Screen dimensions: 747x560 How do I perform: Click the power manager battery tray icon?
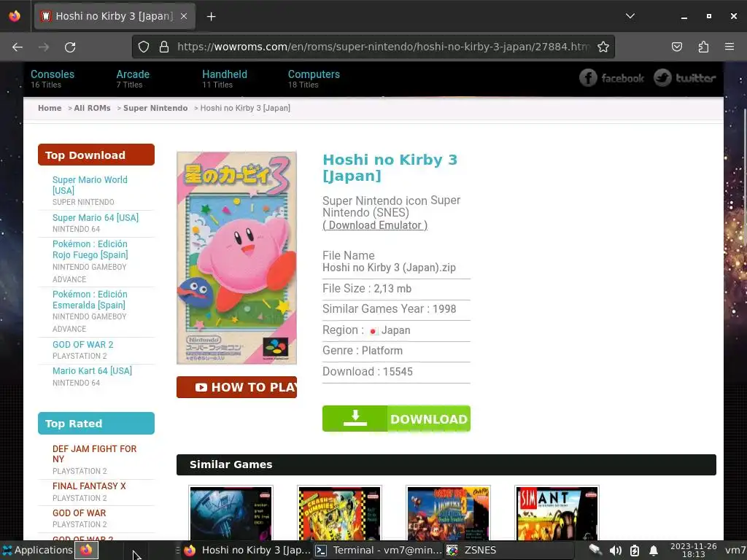[635, 551]
